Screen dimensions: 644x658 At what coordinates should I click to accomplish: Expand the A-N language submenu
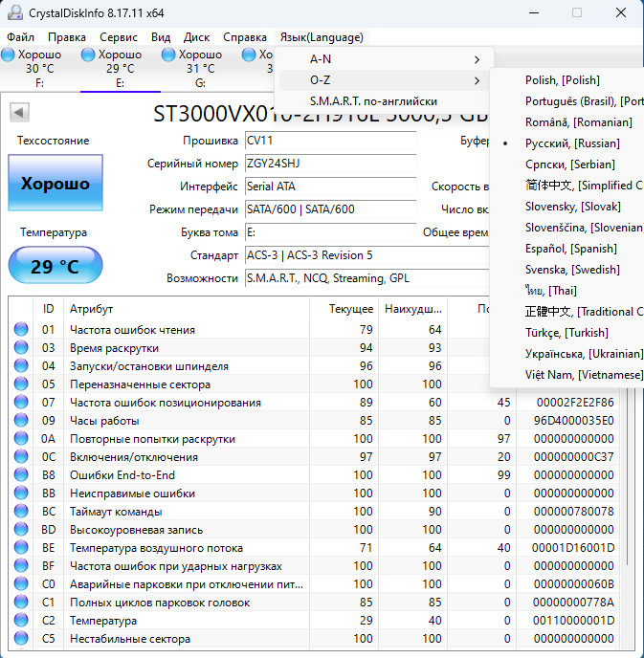(x=384, y=59)
